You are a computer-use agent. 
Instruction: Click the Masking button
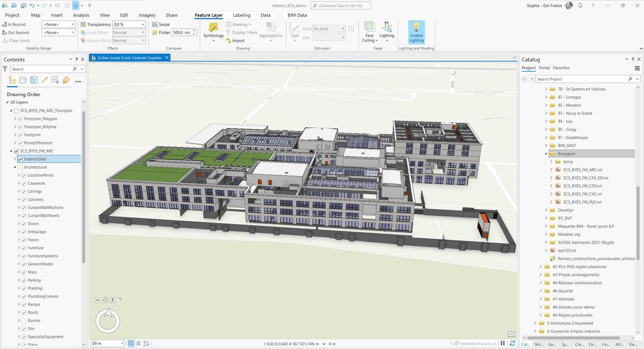(x=238, y=24)
